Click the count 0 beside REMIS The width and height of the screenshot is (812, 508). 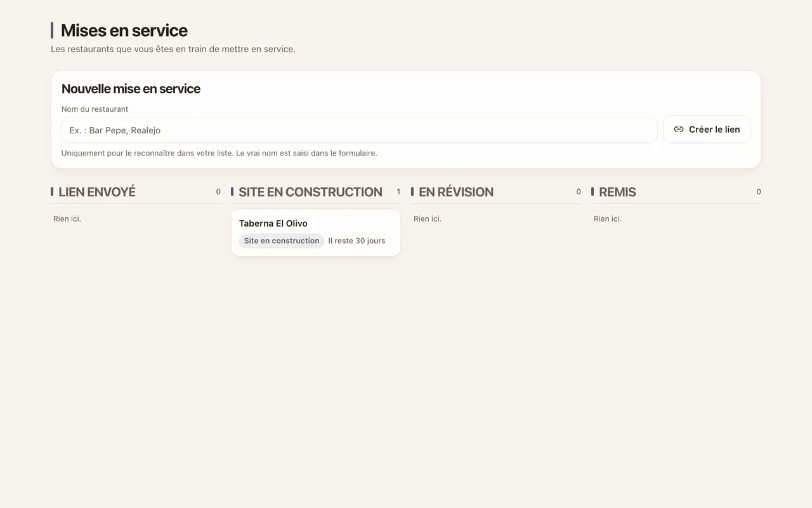(759, 192)
